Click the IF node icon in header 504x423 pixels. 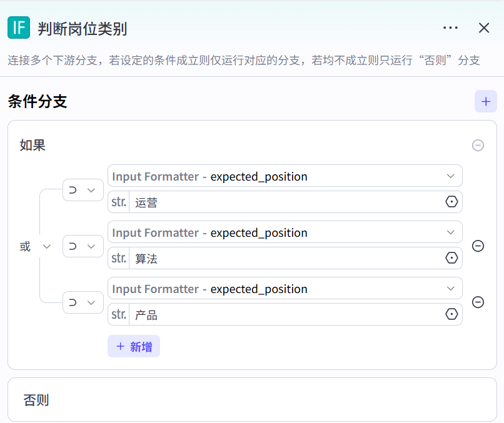pos(19,27)
